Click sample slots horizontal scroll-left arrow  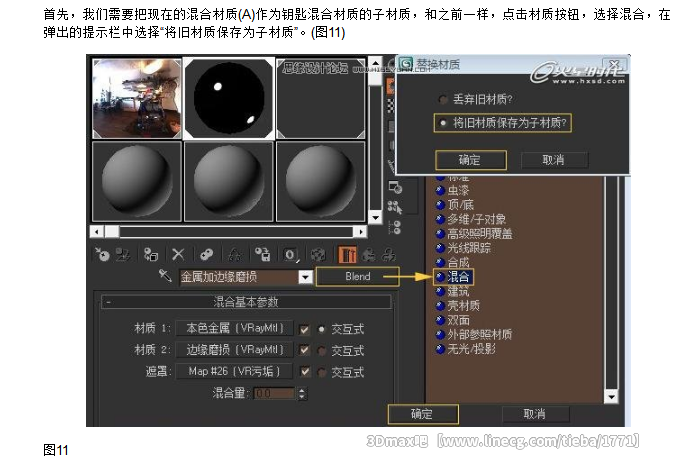click(97, 232)
